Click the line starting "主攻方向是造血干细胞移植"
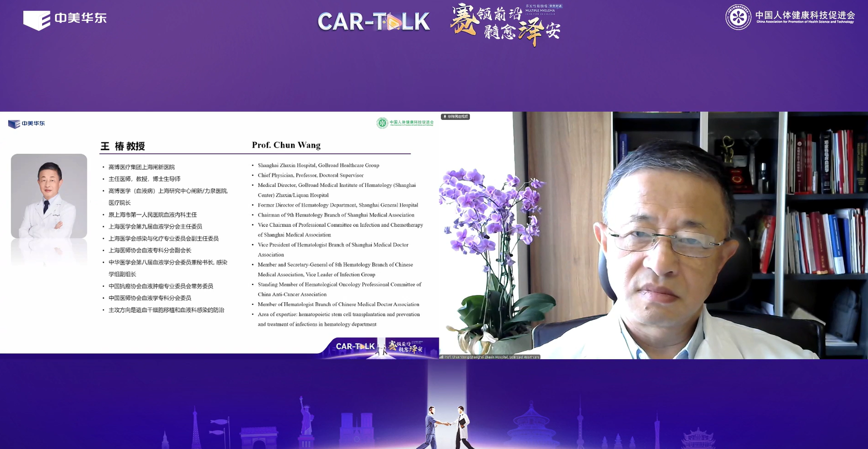 166,310
